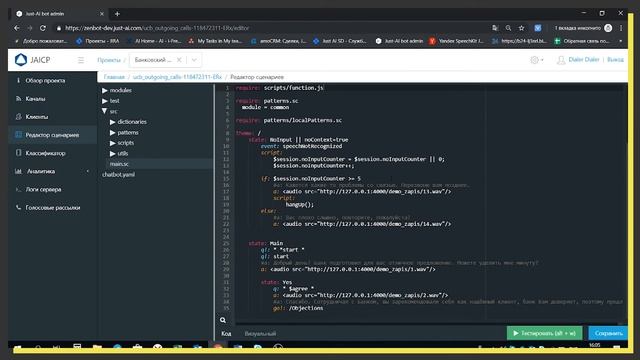Image resolution: width=640 pixels, height=360 pixels.
Task: Open Обзор проекта in sidebar
Action: click(45, 80)
